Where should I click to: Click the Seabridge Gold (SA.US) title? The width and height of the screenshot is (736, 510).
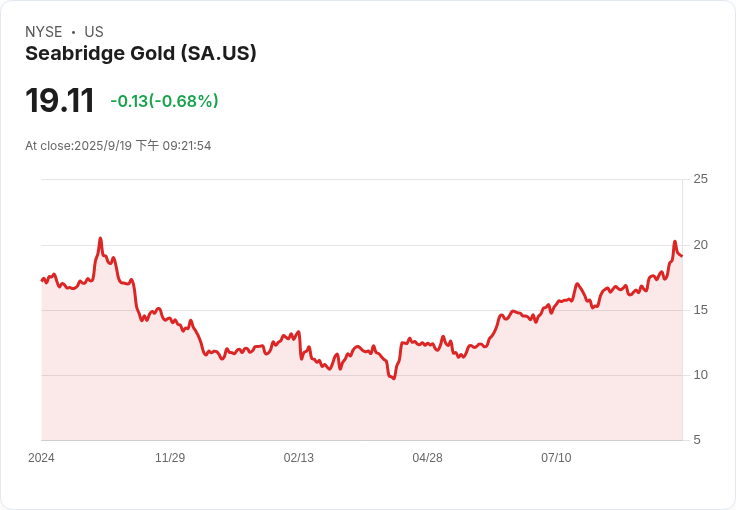click(x=140, y=54)
